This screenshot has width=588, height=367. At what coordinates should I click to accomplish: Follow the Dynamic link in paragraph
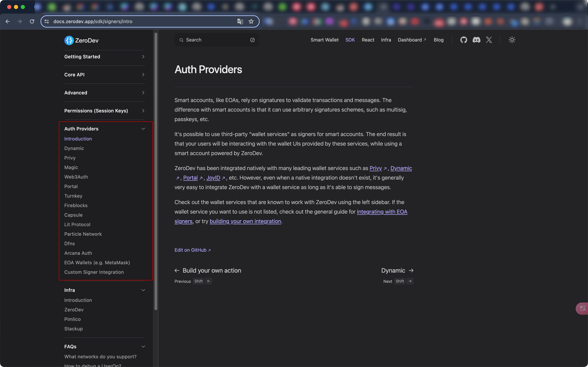point(401,168)
